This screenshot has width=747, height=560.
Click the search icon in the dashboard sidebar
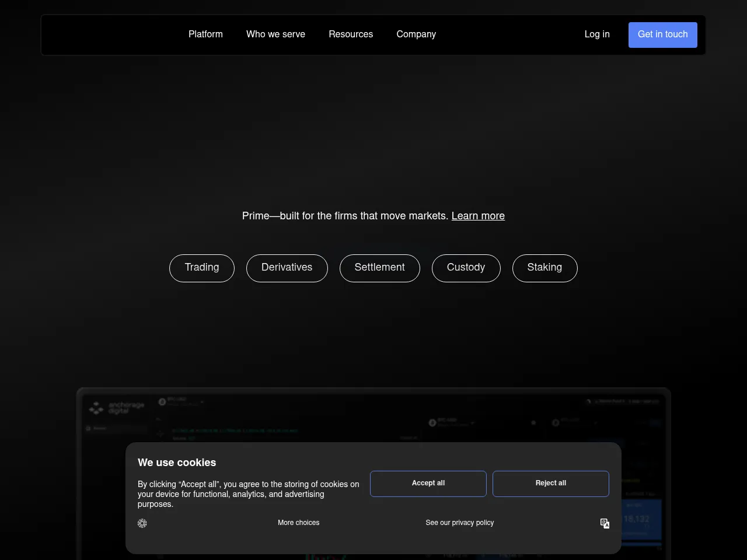pos(88,428)
